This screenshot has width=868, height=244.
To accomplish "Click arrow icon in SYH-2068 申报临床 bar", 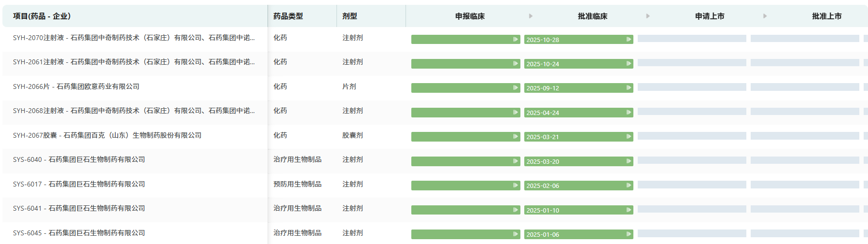I will pos(516,113).
